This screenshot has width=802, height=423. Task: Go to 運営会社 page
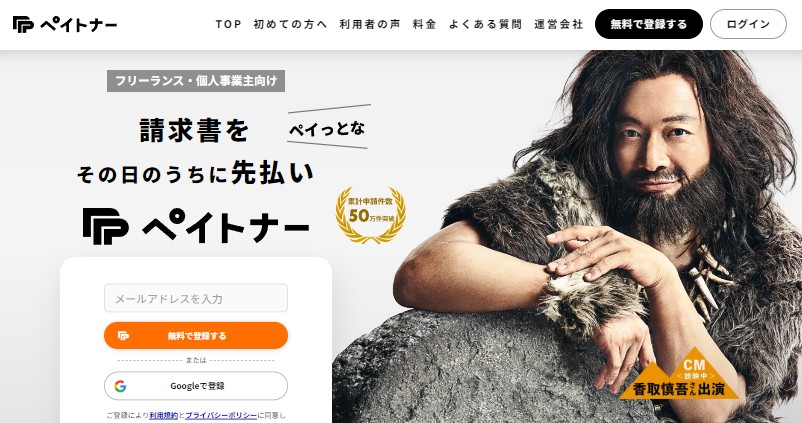559,24
